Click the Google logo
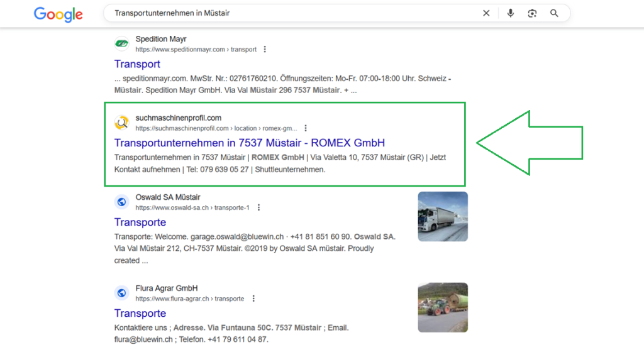Image resolution: width=644 pixels, height=362 pixels. (58, 14)
